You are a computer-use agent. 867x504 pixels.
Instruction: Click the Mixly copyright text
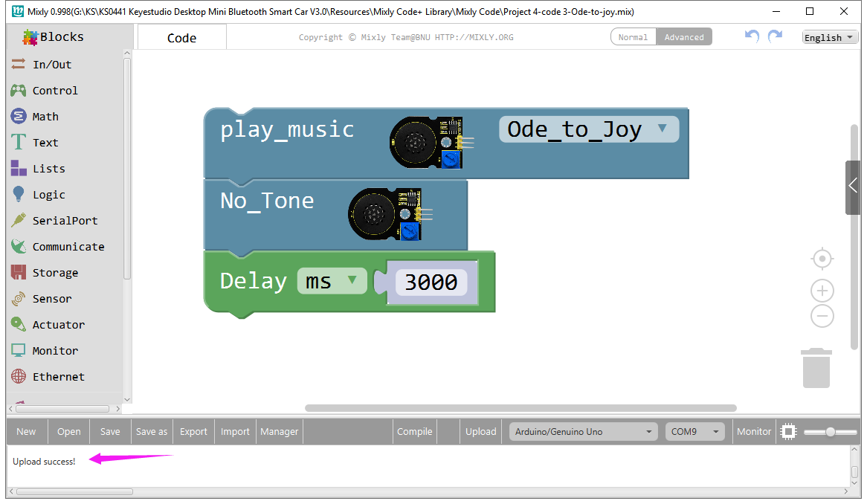(406, 37)
